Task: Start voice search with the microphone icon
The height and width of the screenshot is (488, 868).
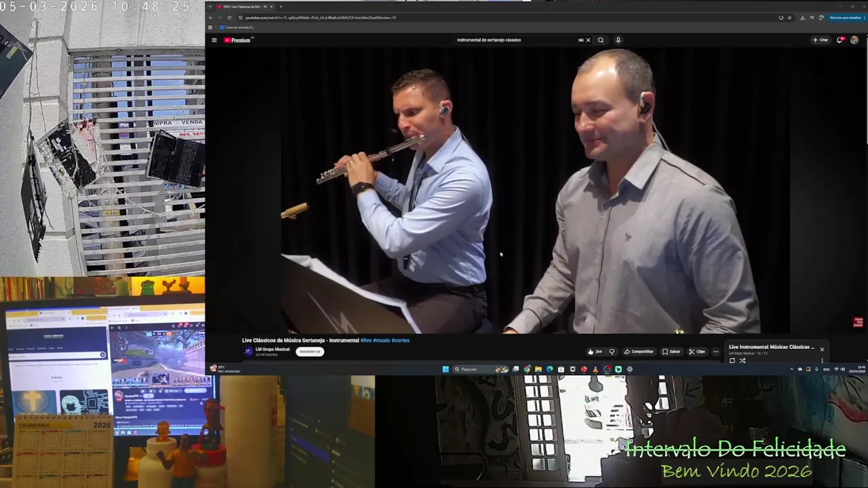Action: [618, 40]
